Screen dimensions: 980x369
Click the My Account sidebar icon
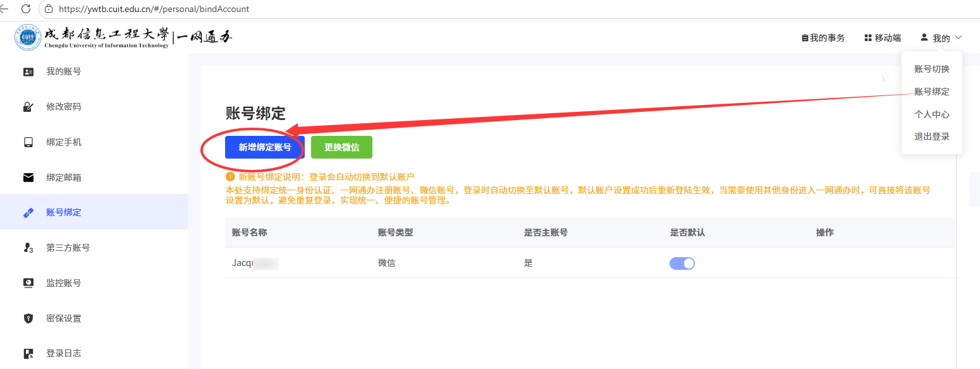[28, 72]
